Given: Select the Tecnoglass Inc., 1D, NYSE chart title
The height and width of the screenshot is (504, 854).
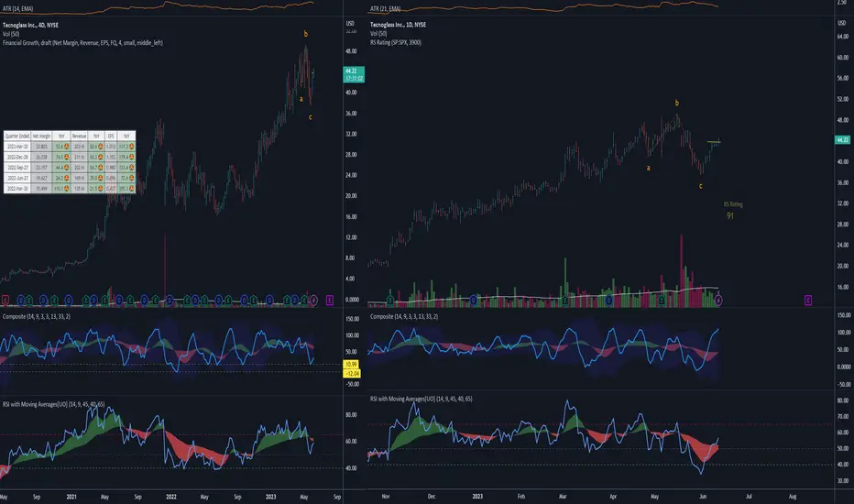Looking at the screenshot, I should (398, 25).
